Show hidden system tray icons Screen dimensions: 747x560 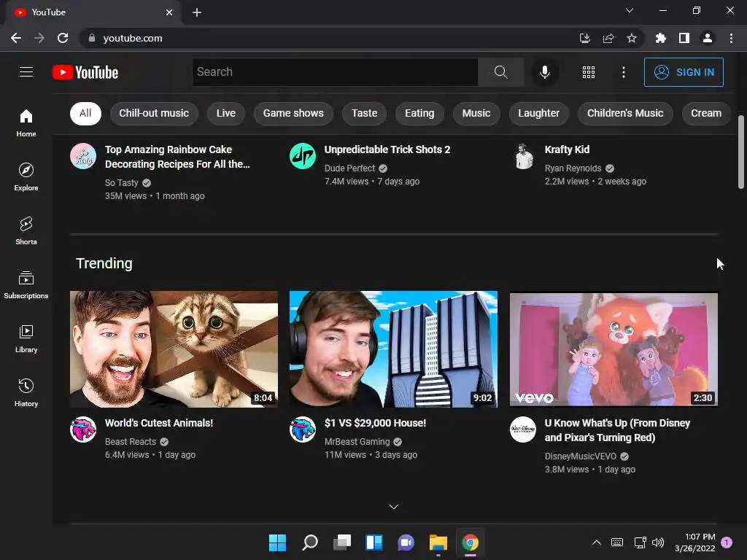pos(596,542)
